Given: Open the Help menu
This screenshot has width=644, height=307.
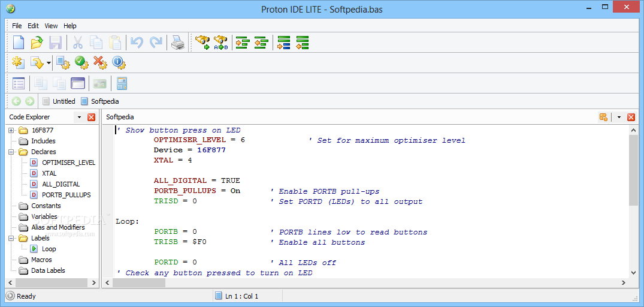Looking at the screenshot, I should (70, 25).
